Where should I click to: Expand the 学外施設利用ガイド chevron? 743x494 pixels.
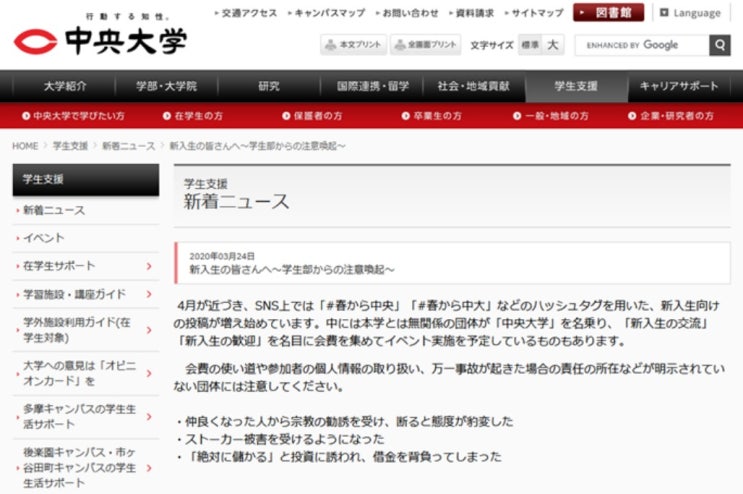149,330
